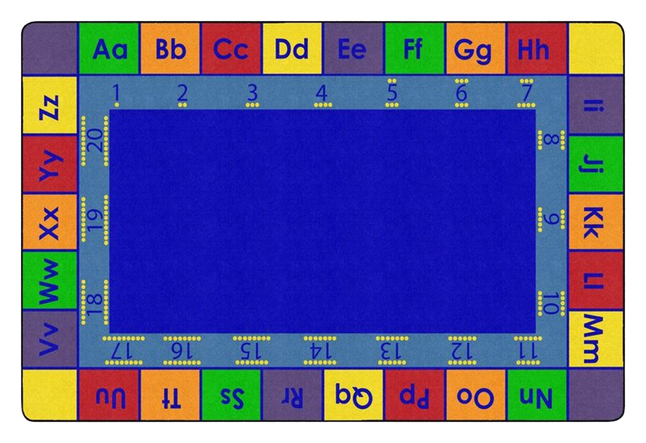Click the yellow Zz letter tile
646x443 pixels.
pos(49,107)
